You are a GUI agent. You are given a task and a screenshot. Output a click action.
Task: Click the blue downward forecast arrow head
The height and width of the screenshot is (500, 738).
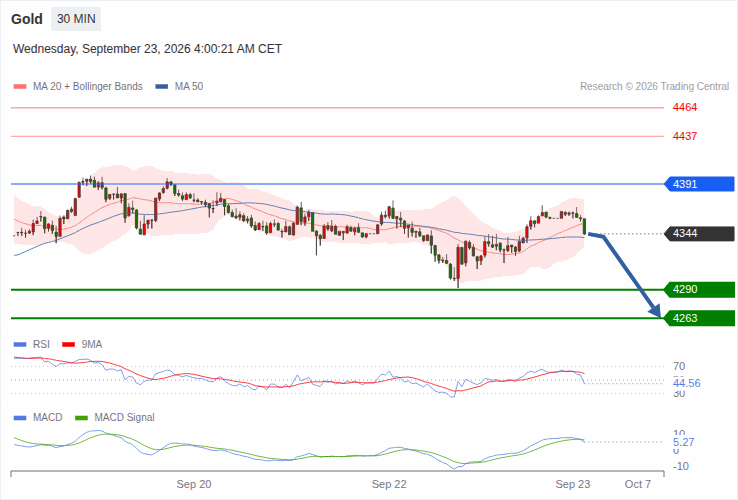pos(655,310)
